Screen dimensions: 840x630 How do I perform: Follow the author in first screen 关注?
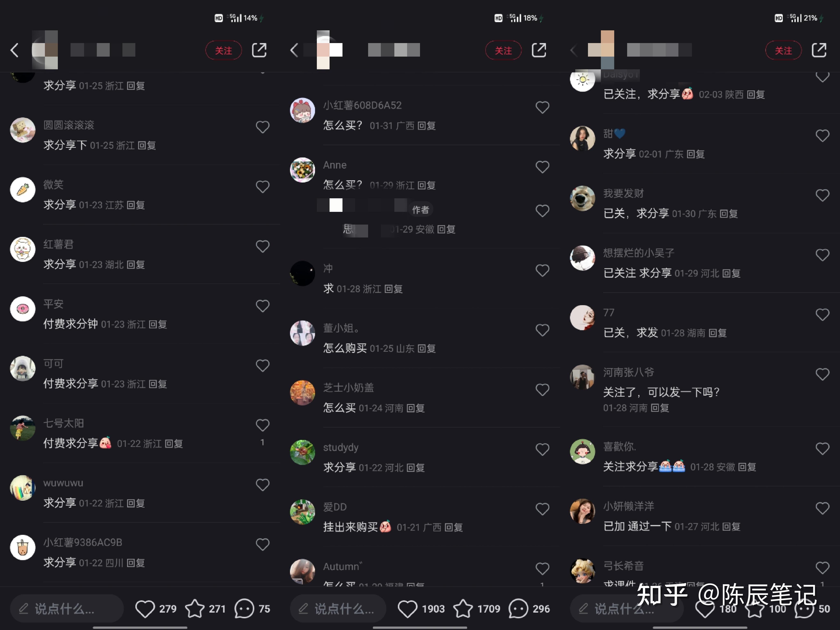[224, 50]
